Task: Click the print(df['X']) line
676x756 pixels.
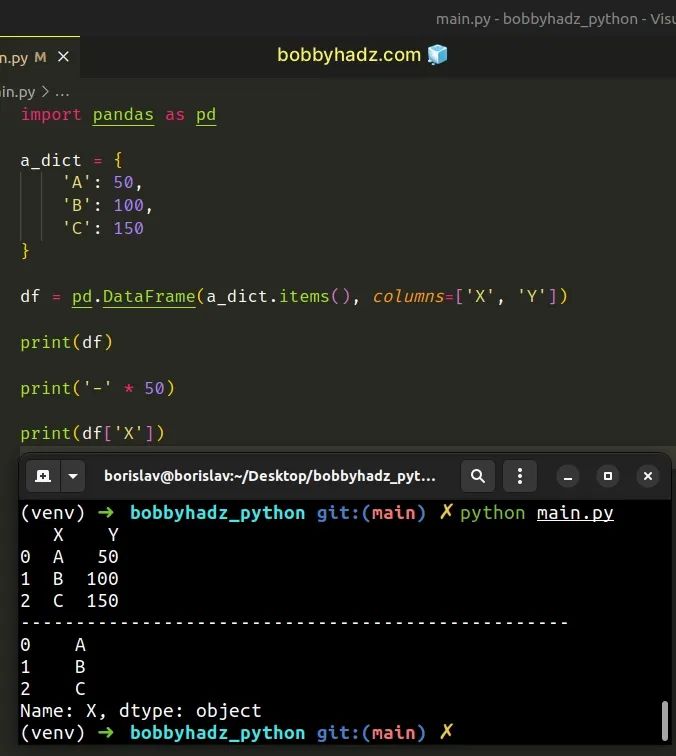Action: (x=93, y=433)
